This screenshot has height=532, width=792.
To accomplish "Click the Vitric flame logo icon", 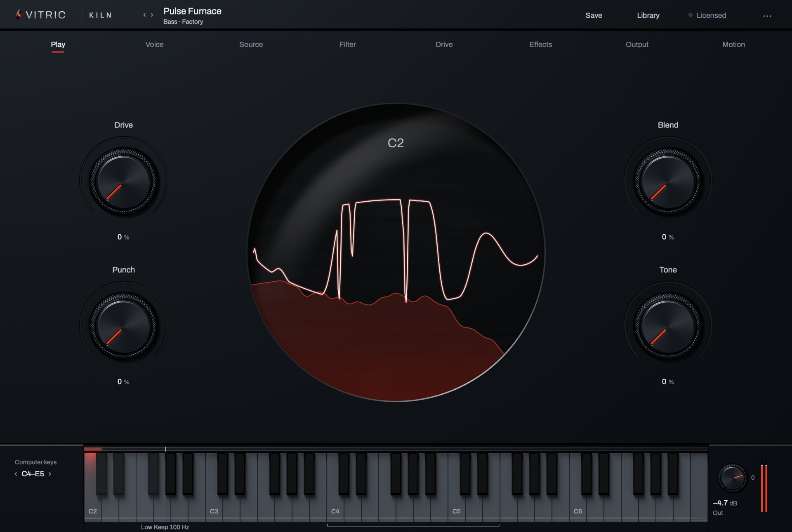I will [x=19, y=15].
